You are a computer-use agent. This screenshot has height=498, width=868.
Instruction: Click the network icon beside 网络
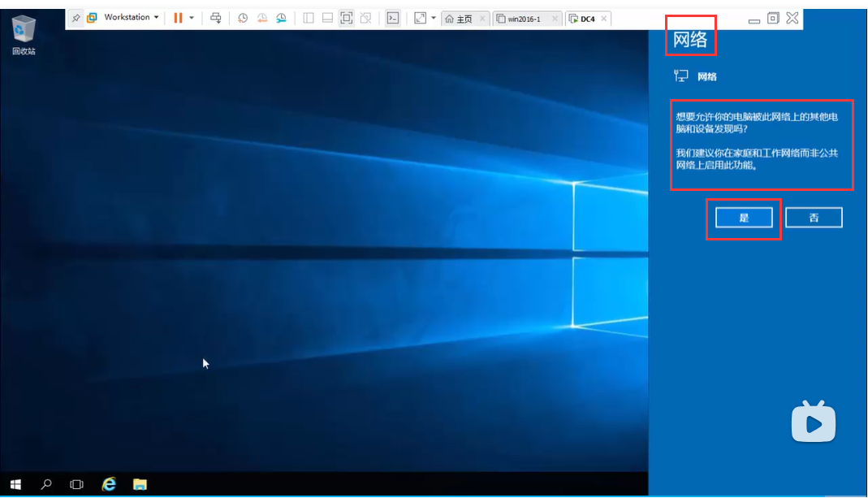(x=681, y=76)
